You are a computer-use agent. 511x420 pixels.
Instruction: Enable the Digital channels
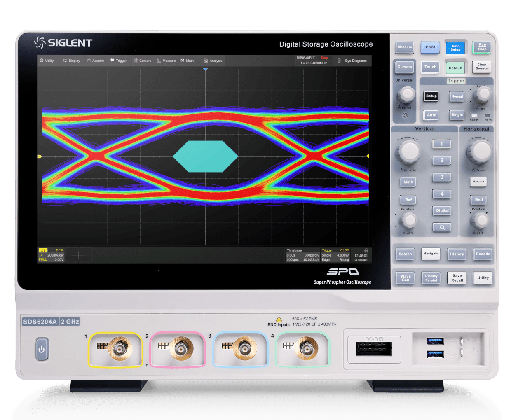click(x=442, y=210)
